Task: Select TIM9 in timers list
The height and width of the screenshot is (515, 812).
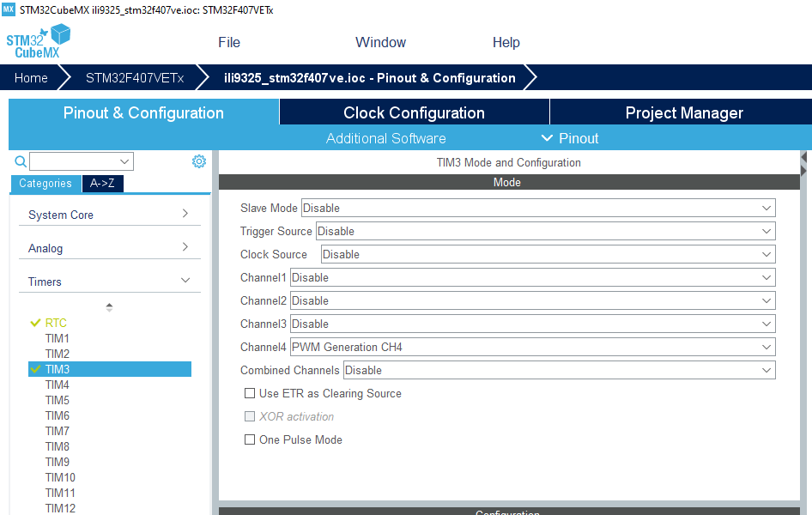Action: [57, 462]
